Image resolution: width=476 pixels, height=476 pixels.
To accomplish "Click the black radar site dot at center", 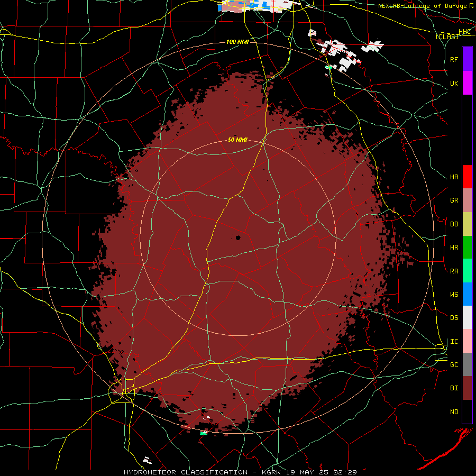I will point(238,237).
